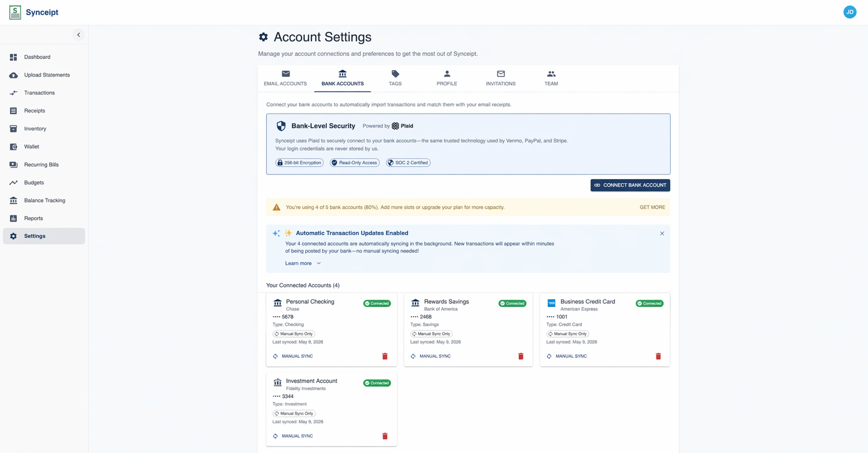
Task: Click the Synceipt logo
Action: coord(33,12)
